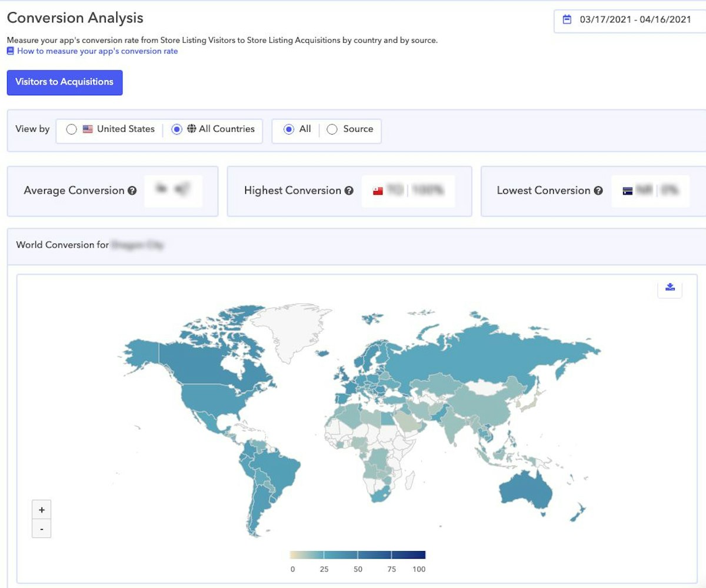Switch to Source view via its radio button
Image resolution: width=706 pixels, height=588 pixels.
(x=331, y=129)
